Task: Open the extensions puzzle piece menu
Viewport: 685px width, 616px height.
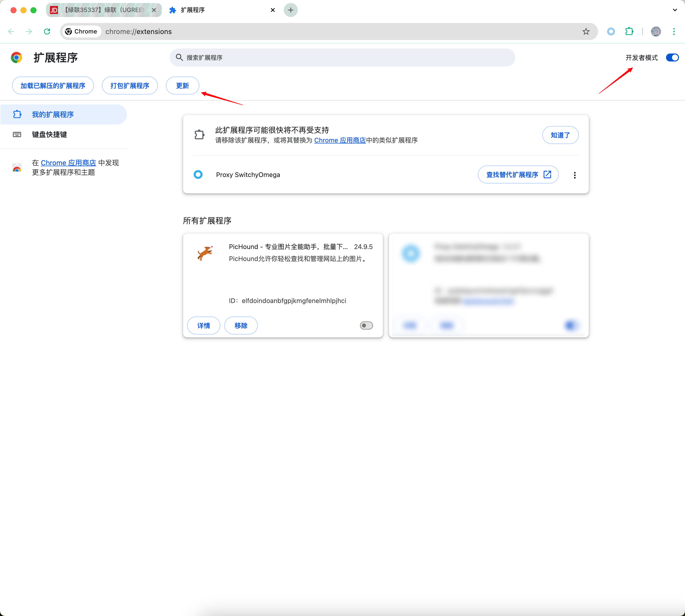Action: point(629,31)
